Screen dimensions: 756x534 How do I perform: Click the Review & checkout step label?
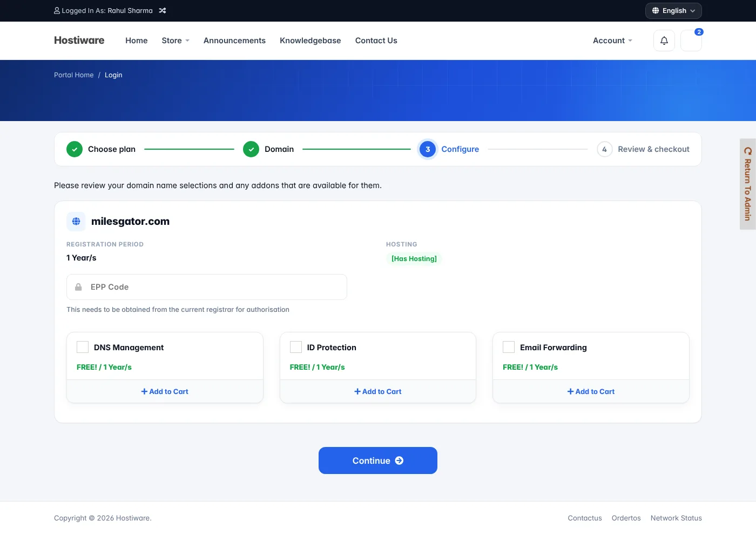coord(653,149)
